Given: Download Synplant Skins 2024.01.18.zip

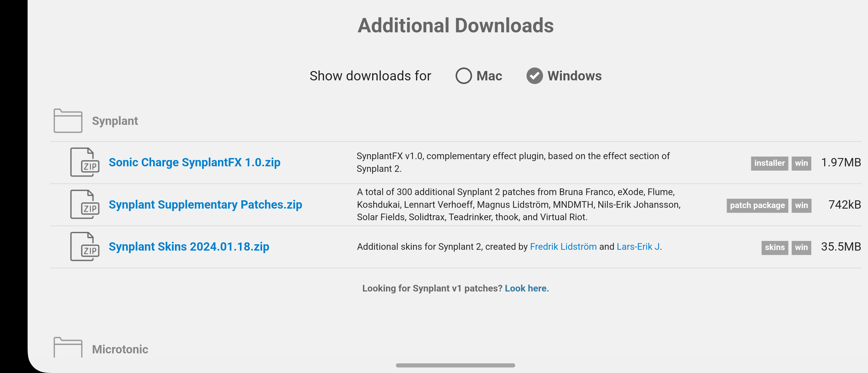Looking at the screenshot, I should (189, 246).
